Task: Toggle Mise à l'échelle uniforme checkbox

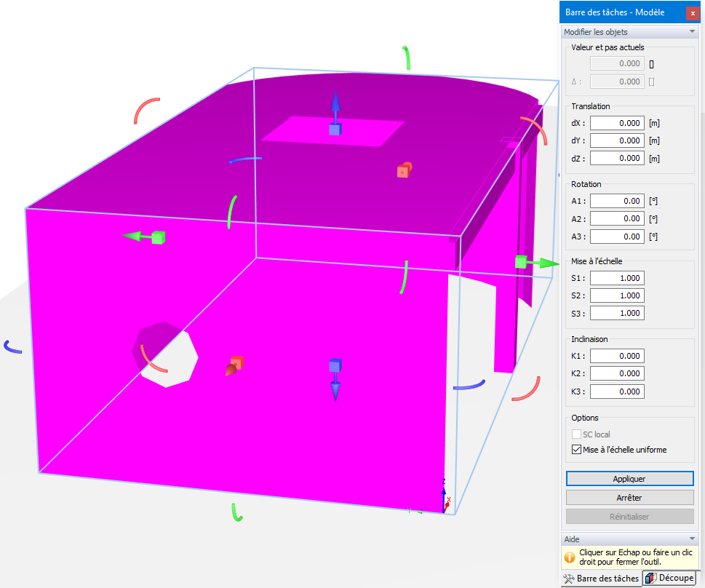Action: tap(576, 450)
